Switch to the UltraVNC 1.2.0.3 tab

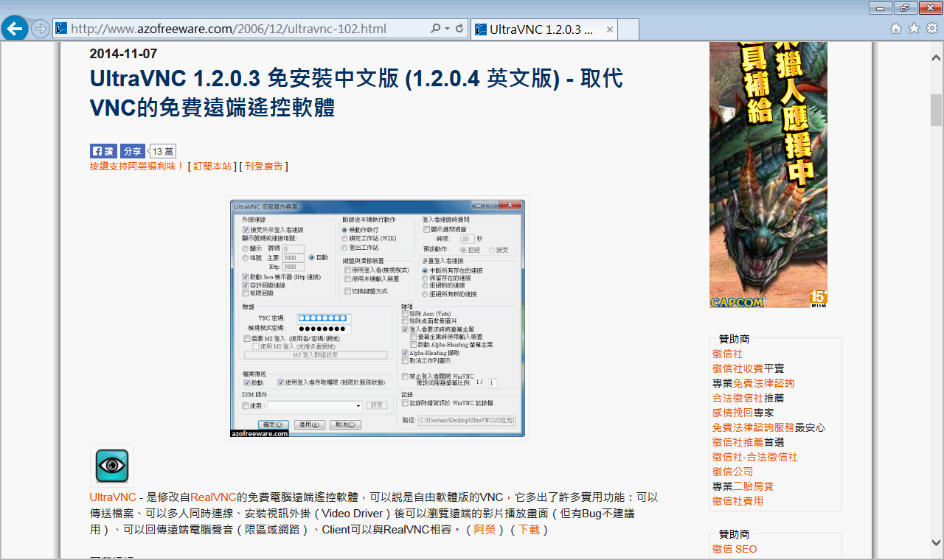click(x=543, y=29)
